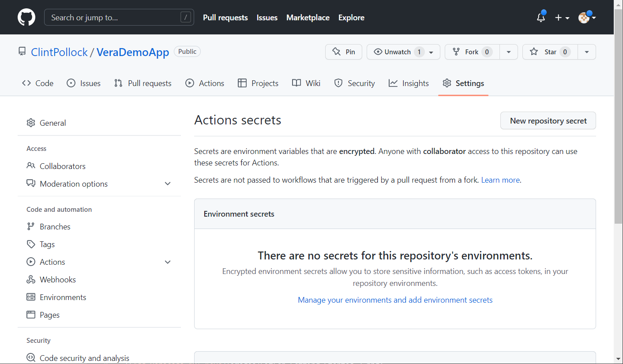This screenshot has width=623, height=364.
Task: Click the sidebar Actions play icon
Action: coord(31,262)
